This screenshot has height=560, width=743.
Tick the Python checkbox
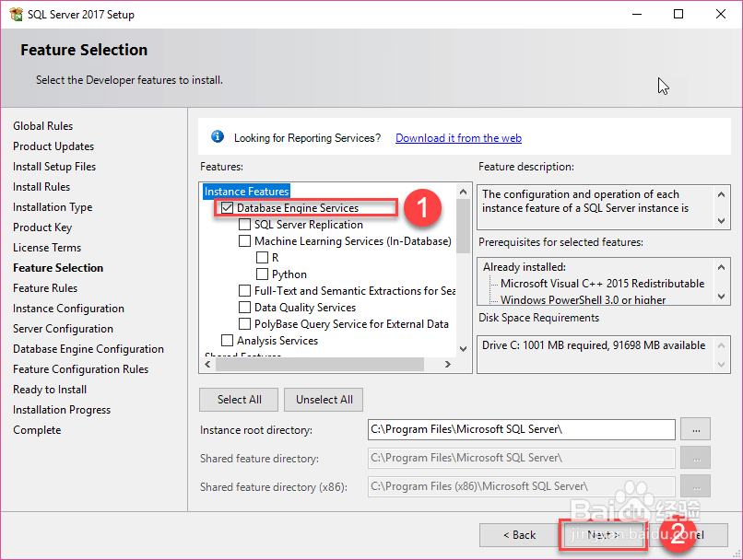[262, 274]
